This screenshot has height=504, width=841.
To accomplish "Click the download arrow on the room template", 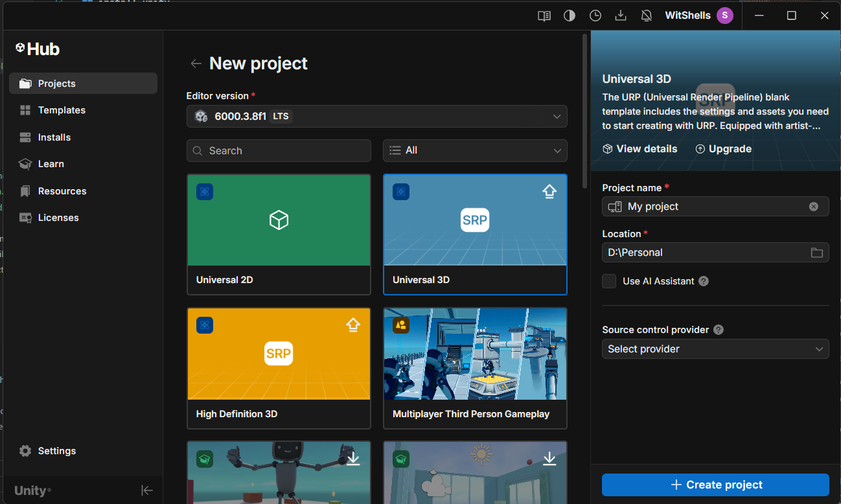I will pyautogui.click(x=549, y=459).
